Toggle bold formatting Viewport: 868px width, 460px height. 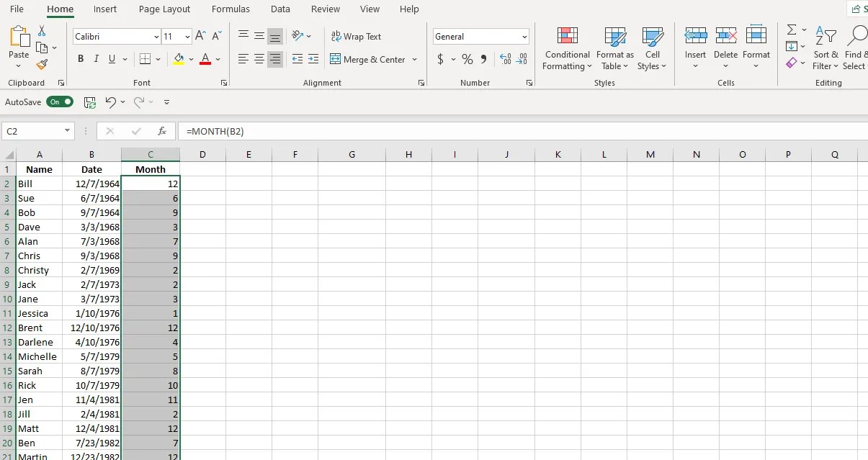click(81, 59)
